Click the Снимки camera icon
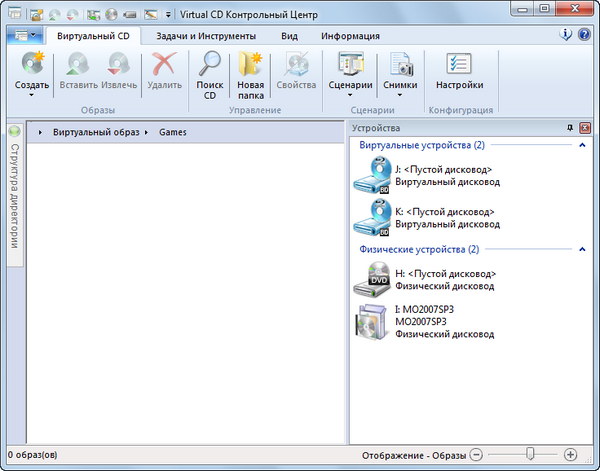The image size is (600, 471). click(400, 66)
